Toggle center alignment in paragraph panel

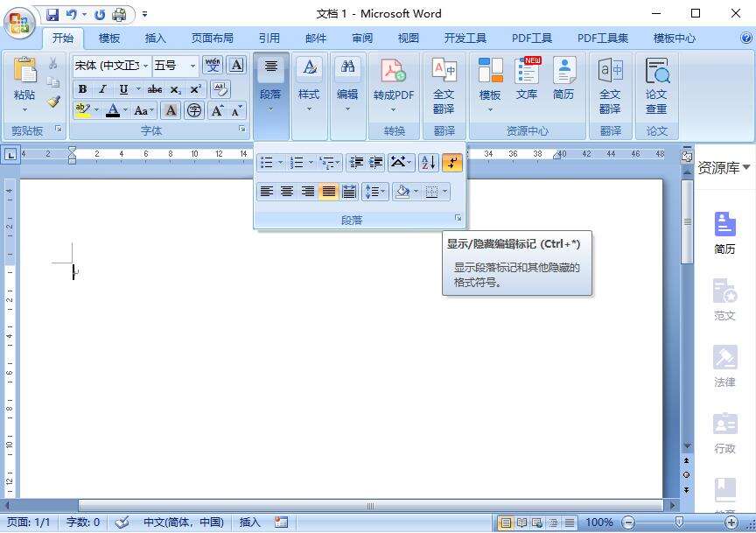tap(287, 192)
